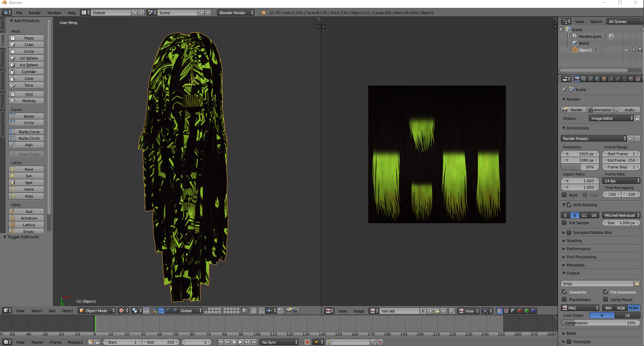The width and height of the screenshot is (644, 346).
Task: Enable Sampled Motion Blur checkbox
Action: (x=569, y=232)
